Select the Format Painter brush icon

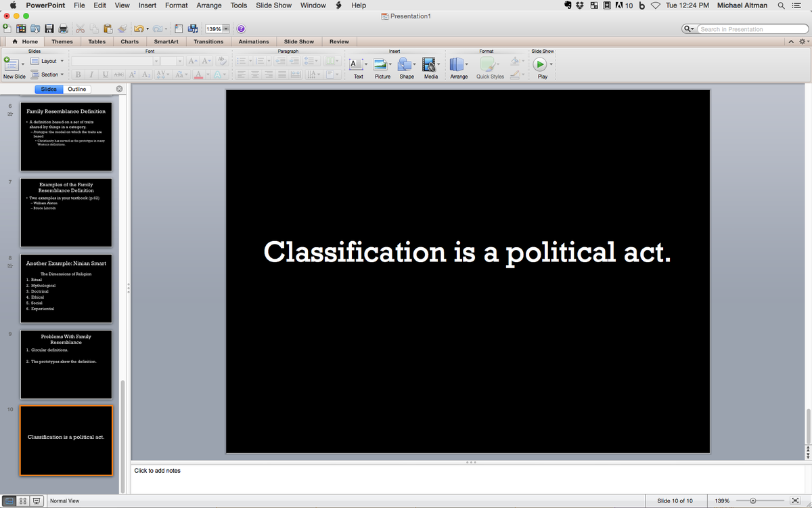tap(122, 28)
